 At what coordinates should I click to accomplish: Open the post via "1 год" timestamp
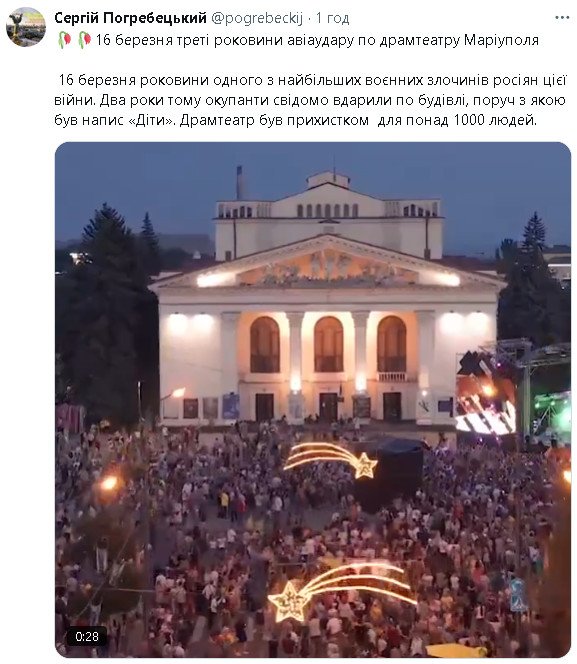[x=333, y=18]
